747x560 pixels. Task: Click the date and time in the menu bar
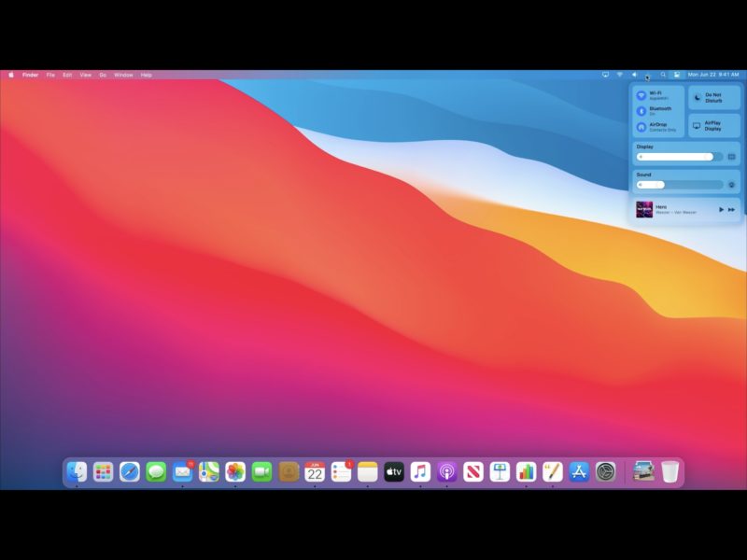(x=713, y=75)
